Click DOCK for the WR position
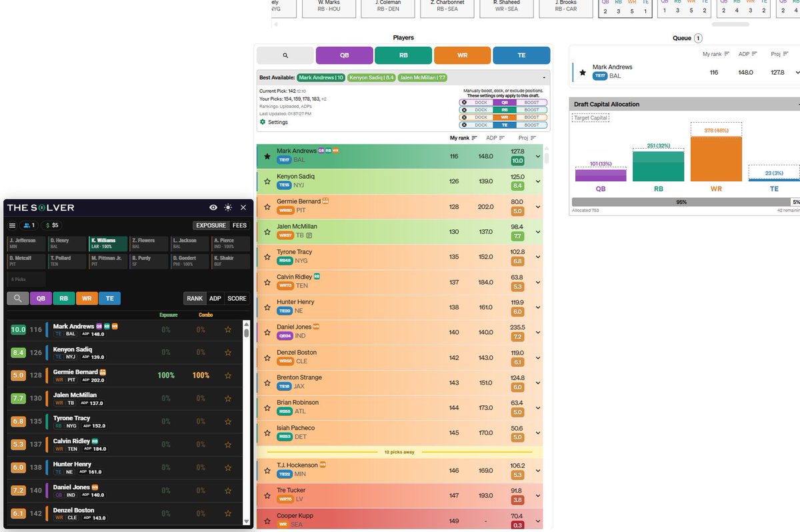This screenshot has width=800, height=532. (481, 117)
